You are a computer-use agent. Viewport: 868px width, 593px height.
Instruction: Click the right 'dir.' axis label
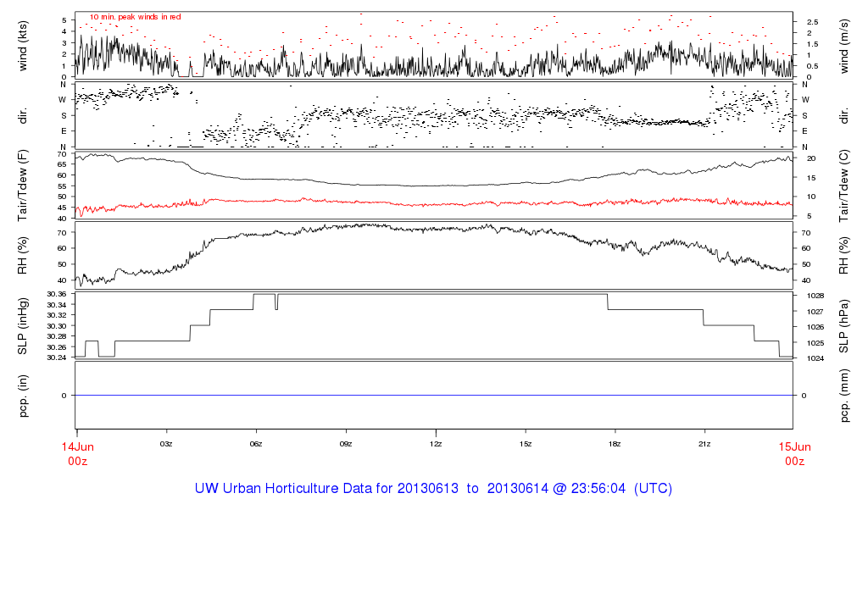pos(843,116)
